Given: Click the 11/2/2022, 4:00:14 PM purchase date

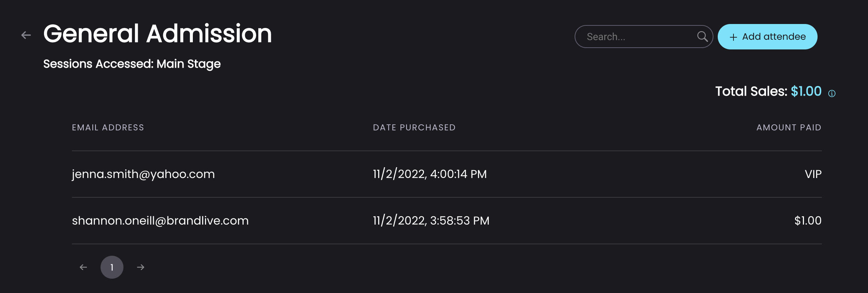Looking at the screenshot, I should coord(430,174).
